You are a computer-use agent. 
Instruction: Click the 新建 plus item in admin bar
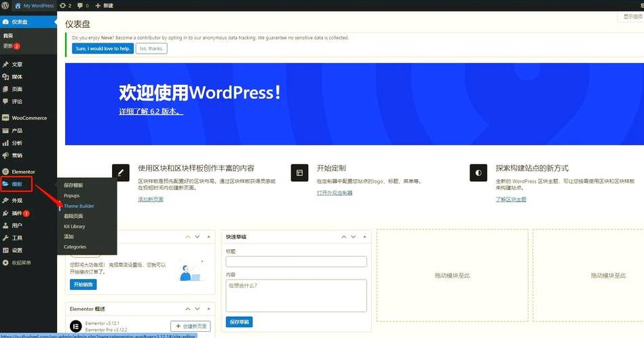tap(105, 5)
